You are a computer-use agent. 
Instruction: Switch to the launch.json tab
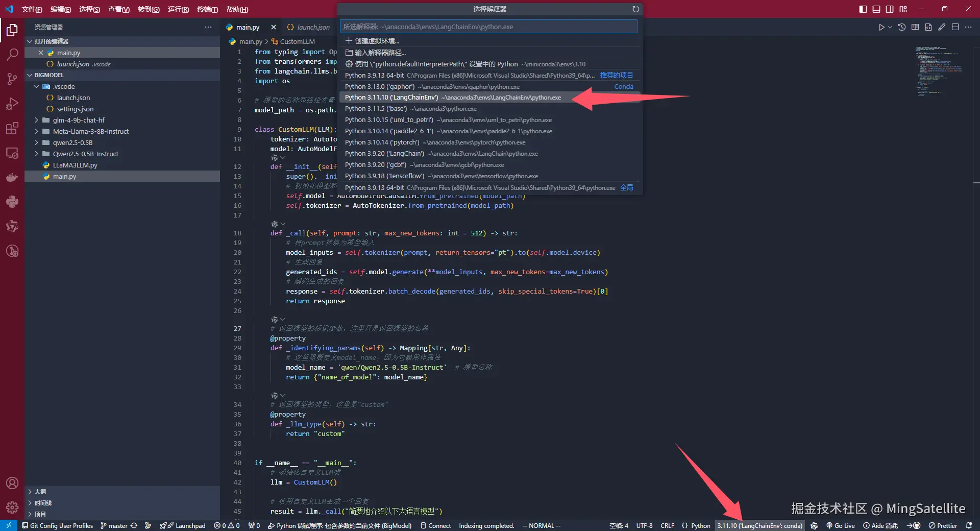pos(308,27)
